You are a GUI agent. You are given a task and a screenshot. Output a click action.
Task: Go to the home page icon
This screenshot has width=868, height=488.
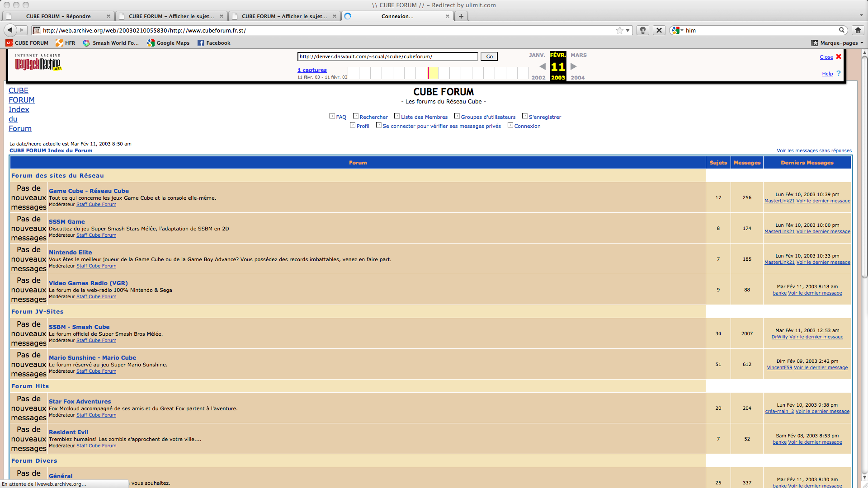coord(858,30)
